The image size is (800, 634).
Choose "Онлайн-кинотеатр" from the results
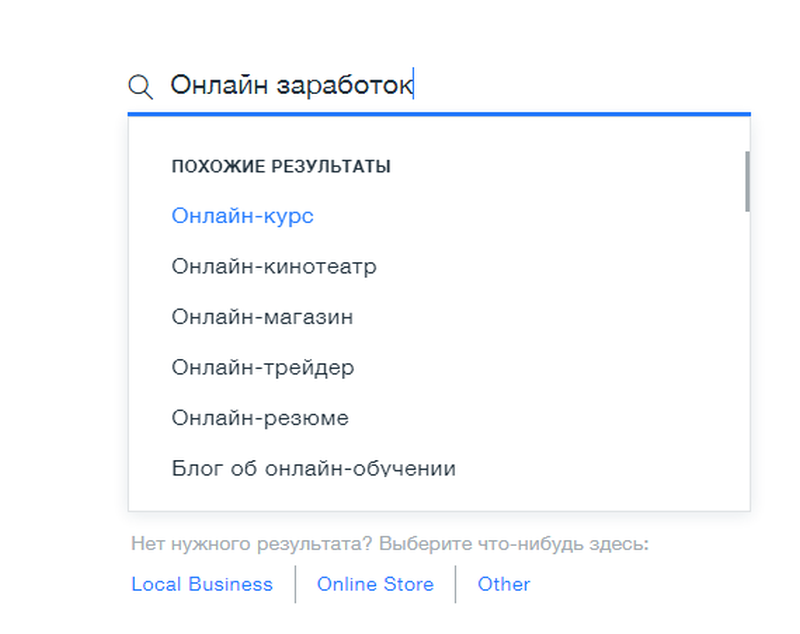pyautogui.click(x=274, y=267)
